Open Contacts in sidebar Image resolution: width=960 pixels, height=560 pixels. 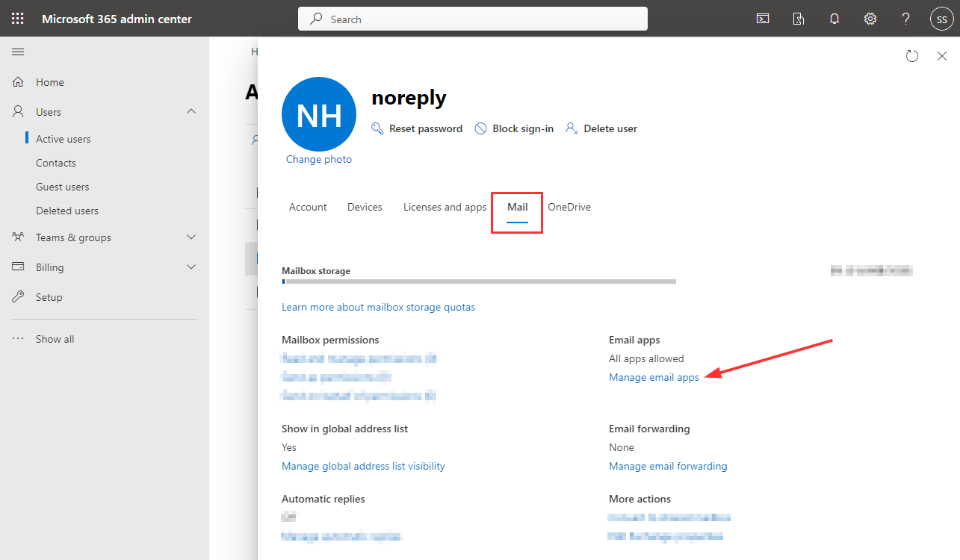click(56, 163)
